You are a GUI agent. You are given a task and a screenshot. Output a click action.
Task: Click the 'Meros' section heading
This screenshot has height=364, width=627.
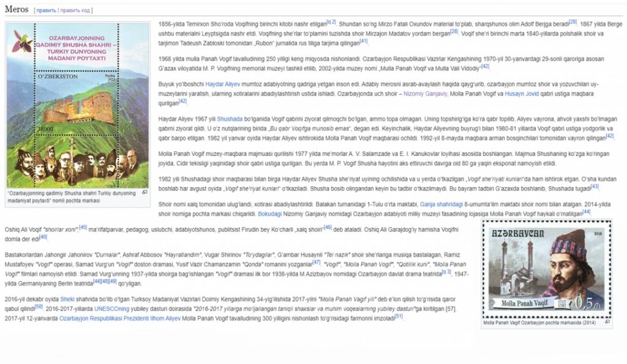pyautogui.click(x=17, y=9)
